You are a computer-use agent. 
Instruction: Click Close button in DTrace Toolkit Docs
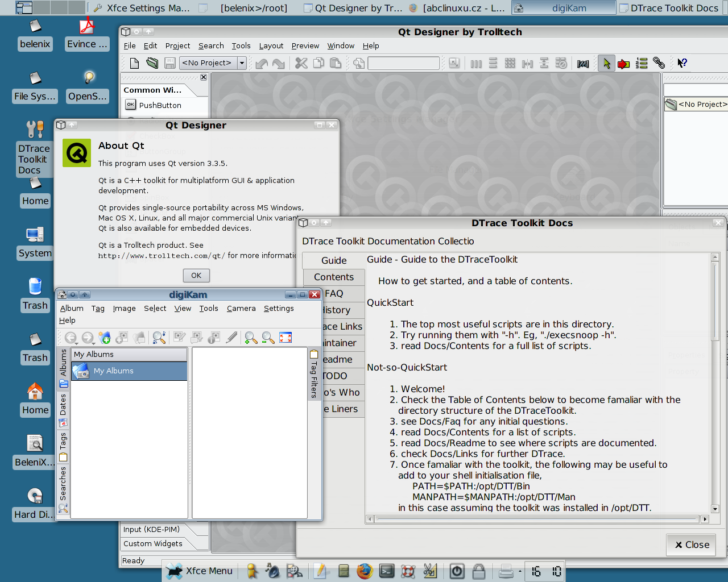coord(692,544)
